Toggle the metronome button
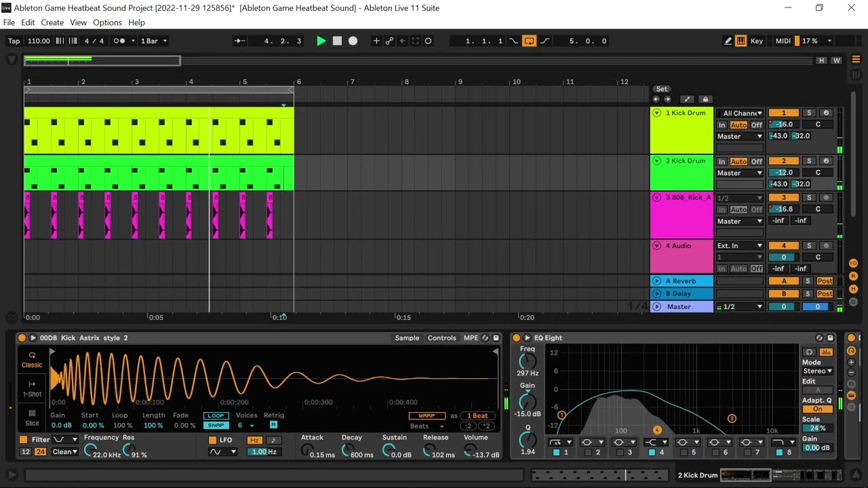 click(120, 41)
